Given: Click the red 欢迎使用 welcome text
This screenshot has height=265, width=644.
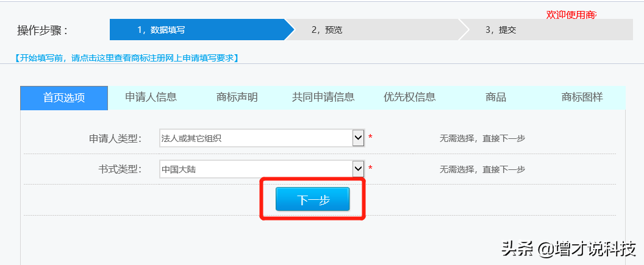Looking at the screenshot, I should click(x=571, y=15).
